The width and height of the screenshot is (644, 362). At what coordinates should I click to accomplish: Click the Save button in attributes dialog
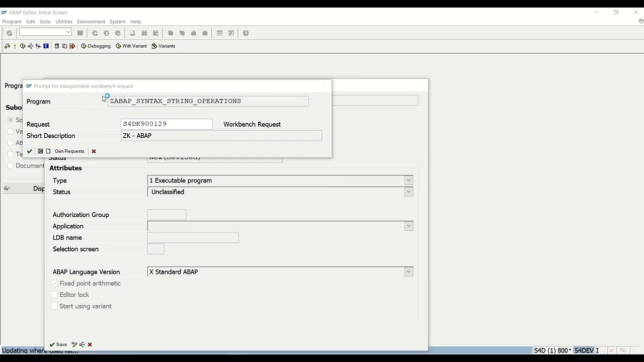58,344
